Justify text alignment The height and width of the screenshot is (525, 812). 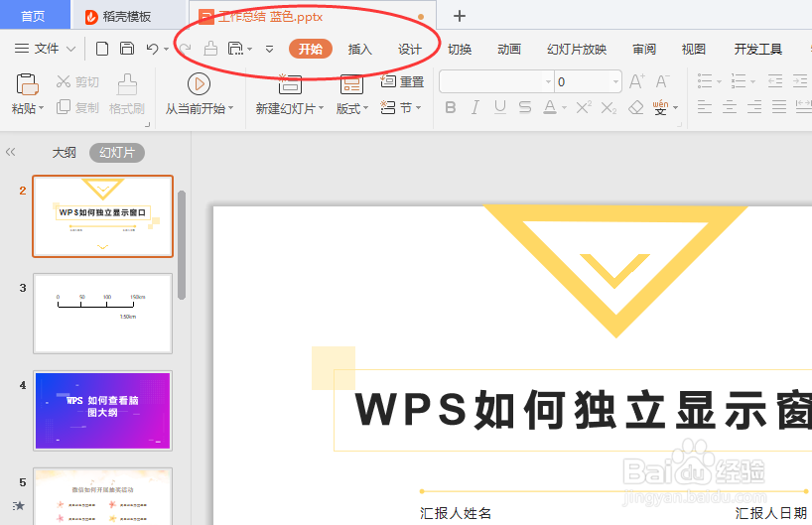click(x=779, y=108)
